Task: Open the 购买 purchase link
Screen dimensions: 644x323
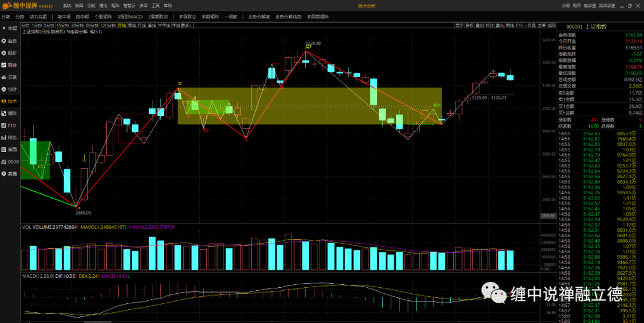Action: point(577,6)
